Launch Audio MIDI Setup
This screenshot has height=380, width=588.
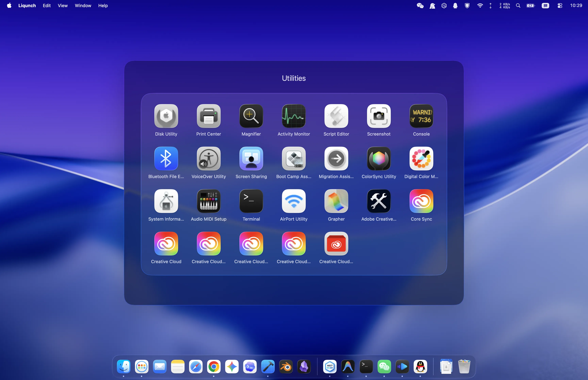[x=208, y=201]
